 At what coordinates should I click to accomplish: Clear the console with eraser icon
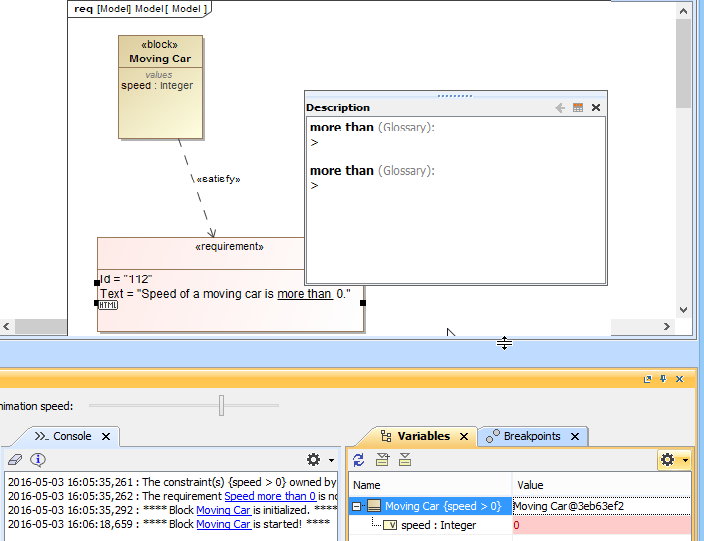[15, 459]
